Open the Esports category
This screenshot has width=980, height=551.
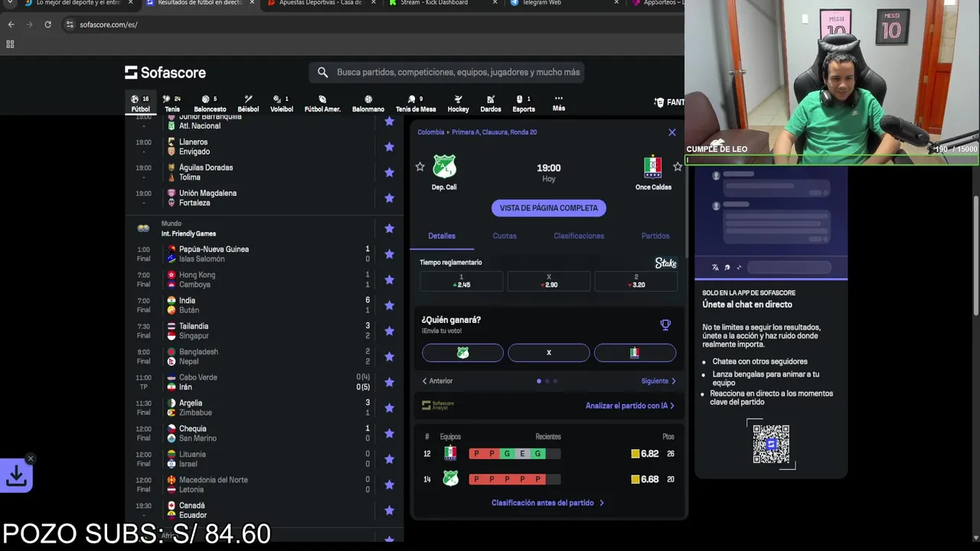[524, 103]
